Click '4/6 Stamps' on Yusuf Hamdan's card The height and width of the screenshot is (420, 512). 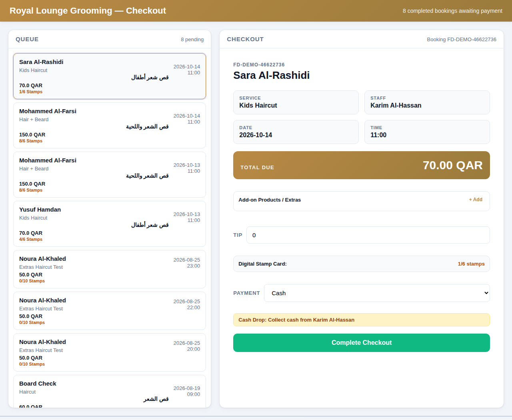pos(31,239)
